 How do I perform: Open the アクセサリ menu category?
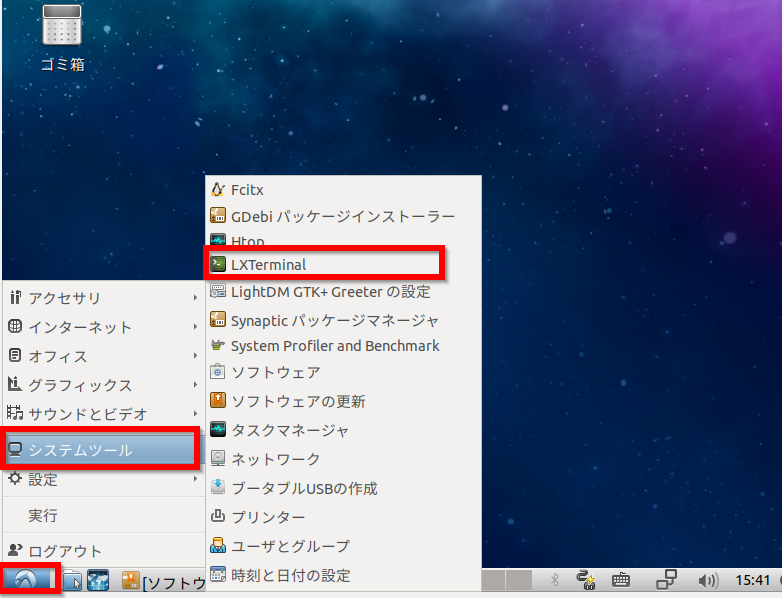(104, 298)
